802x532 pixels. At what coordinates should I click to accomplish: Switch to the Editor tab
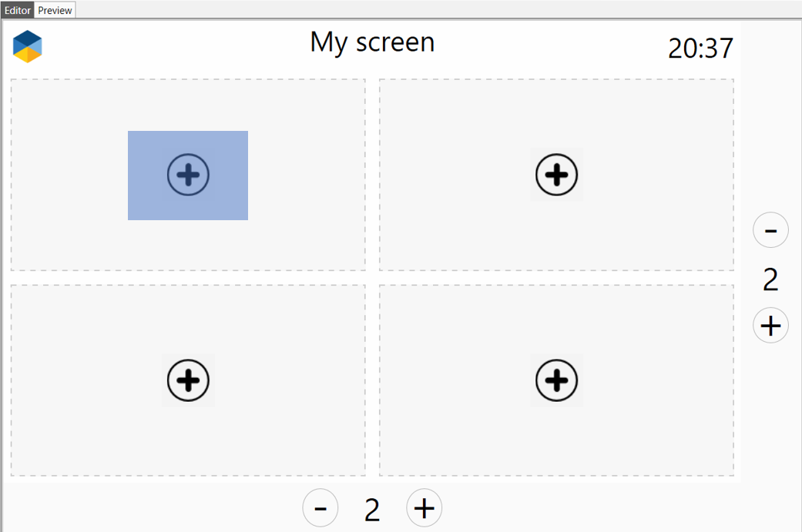click(18, 10)
